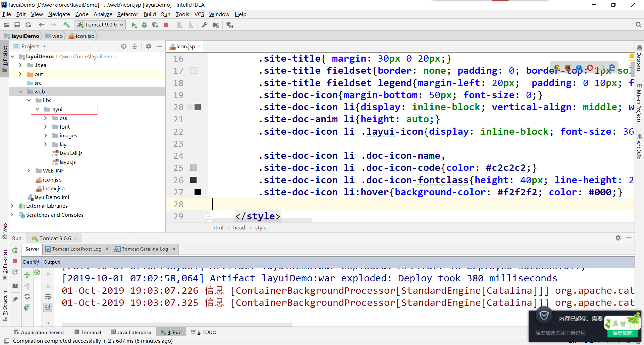
Task: Expand External Libraries node
Action: 12,206
